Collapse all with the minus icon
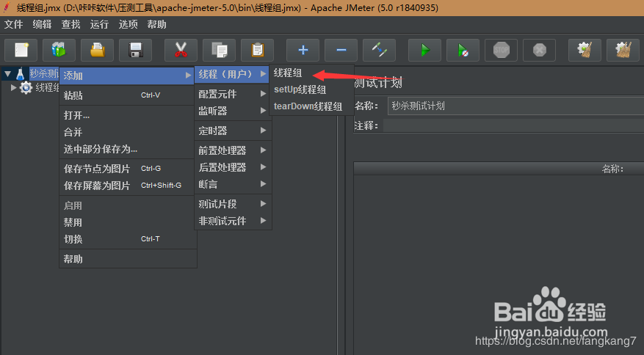 pyautogui.click(x=341, y=50)
